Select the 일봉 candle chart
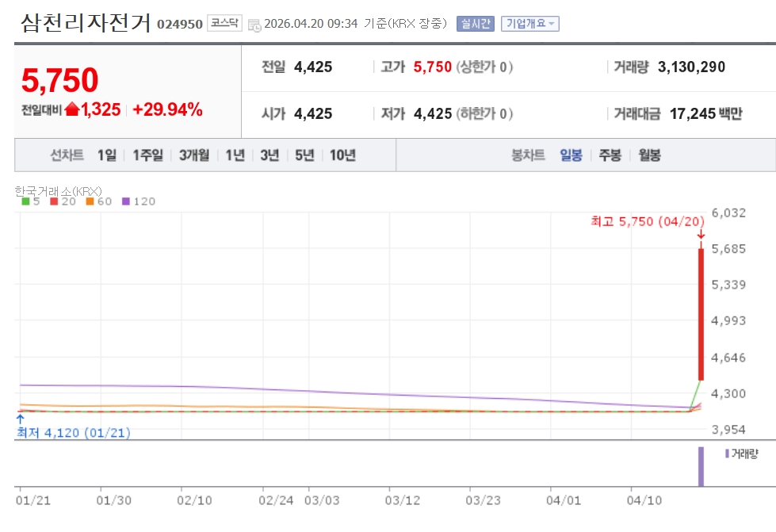The width and height of the screenshot is (776, 532). pos(571,155)
